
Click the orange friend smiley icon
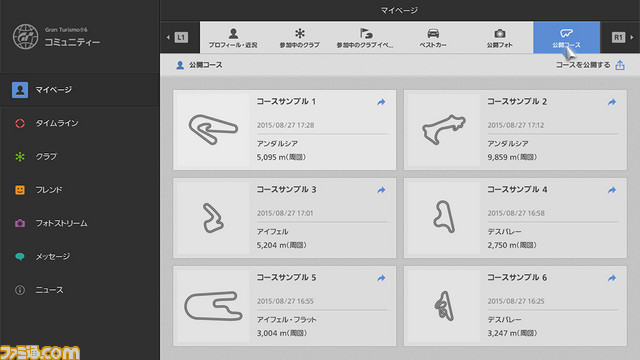coord(20,190)
